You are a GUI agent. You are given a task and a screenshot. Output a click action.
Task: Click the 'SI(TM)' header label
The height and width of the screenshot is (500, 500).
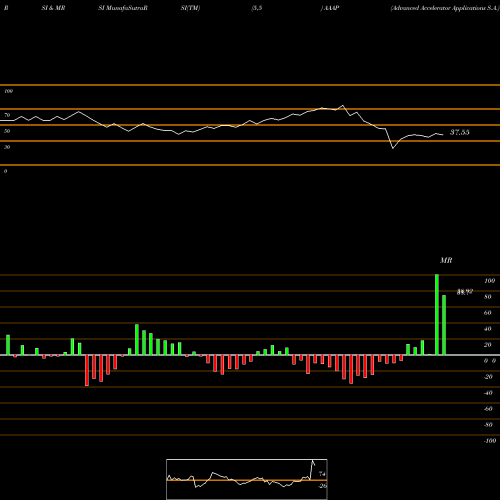pyautogui.click(x=190, y=8)
